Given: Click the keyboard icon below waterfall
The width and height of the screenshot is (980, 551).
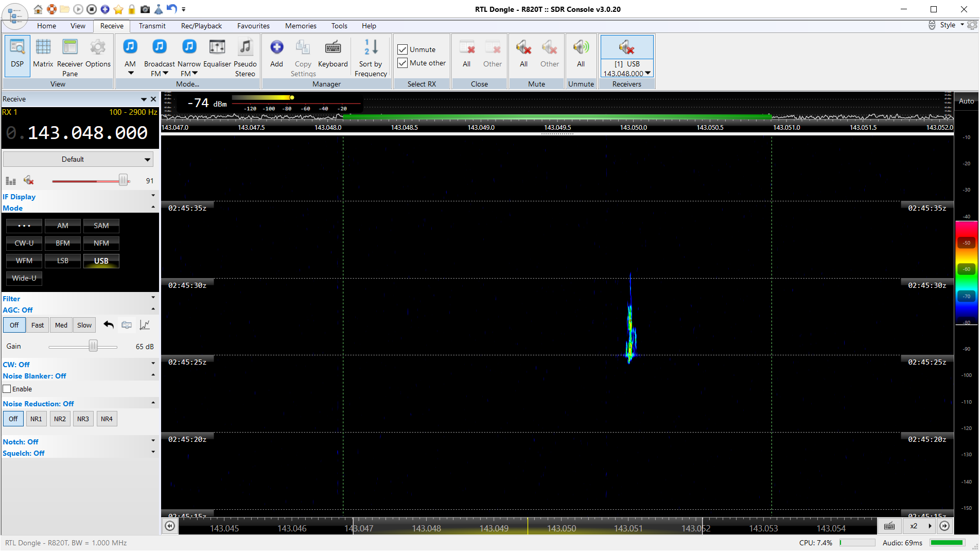Looking at the screenshot, I should 889,526.
